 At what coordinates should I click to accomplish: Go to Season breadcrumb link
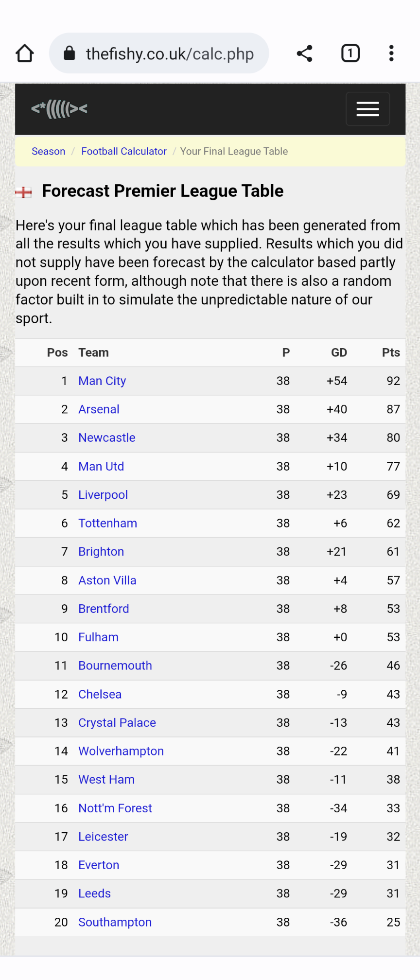[x=49, y=152]
